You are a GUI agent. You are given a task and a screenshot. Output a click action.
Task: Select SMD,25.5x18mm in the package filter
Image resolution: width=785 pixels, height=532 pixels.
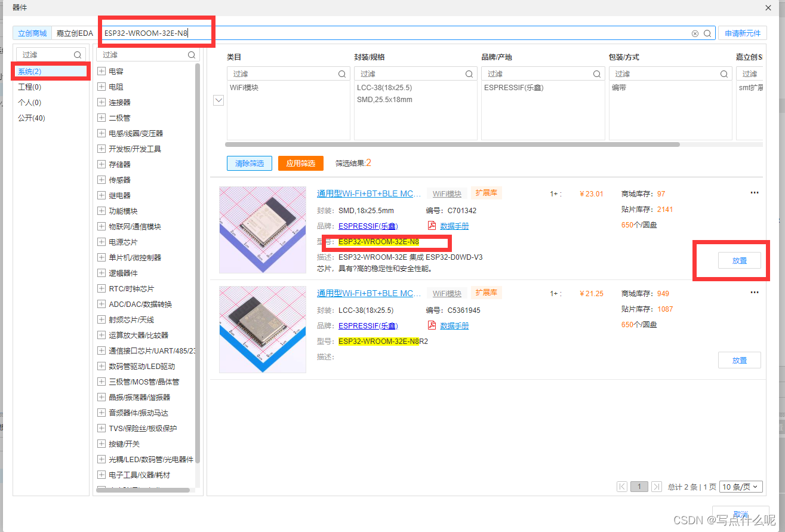(384, 100)
